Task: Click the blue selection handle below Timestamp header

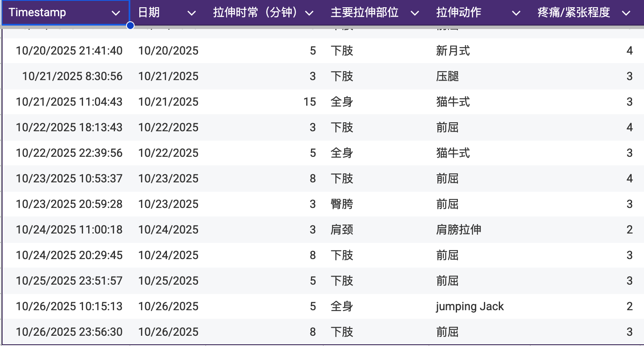Action: [x=130, y=26]
